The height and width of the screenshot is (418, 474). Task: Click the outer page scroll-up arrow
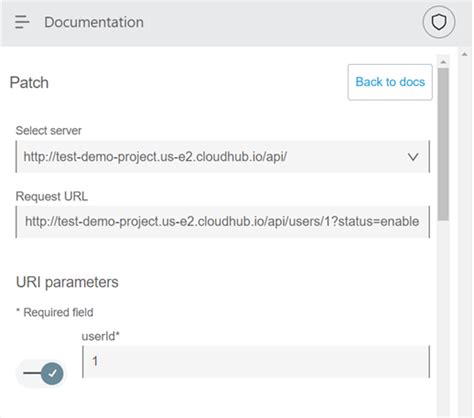click(464, 54)
